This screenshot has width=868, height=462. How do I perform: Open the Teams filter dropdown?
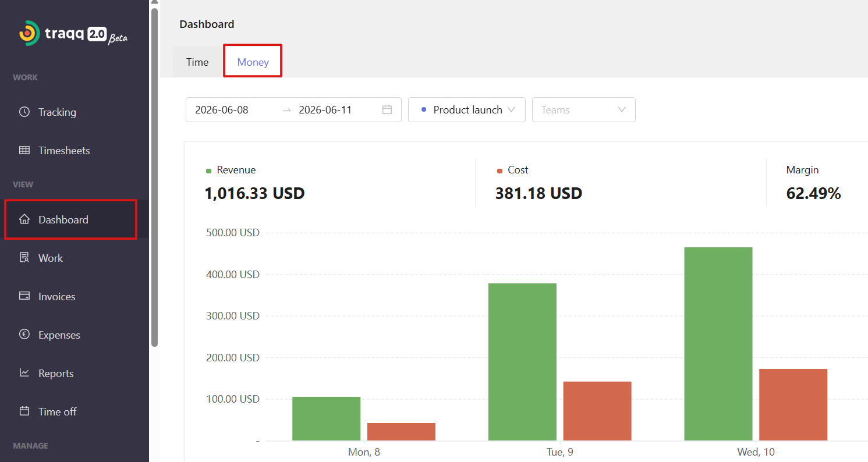[x=584, y=109]
